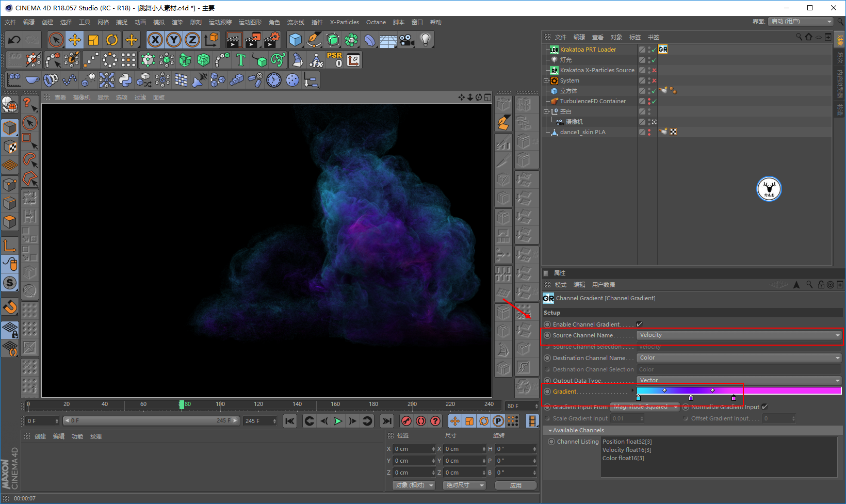Select the dance1_skin PLA object

click(x=583, y=132)
